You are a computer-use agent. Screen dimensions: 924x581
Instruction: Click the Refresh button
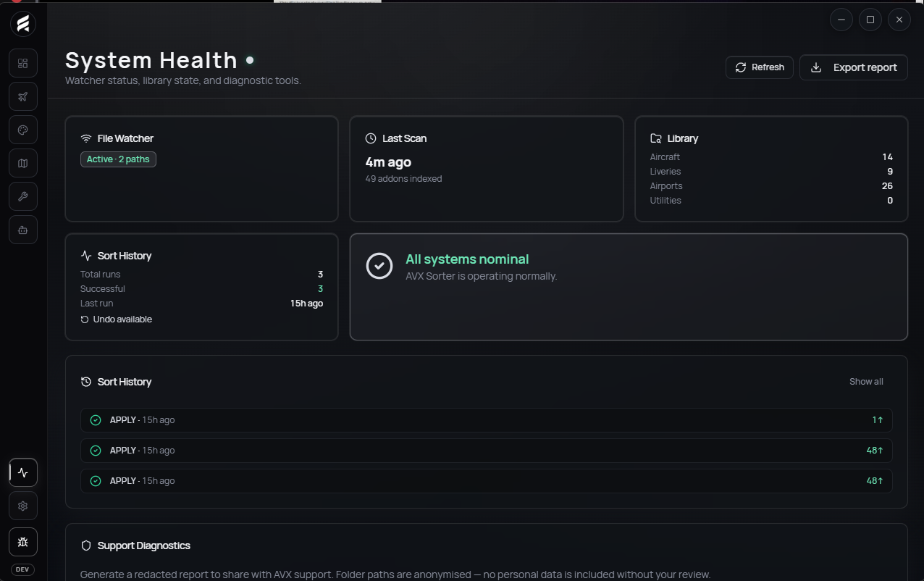coord(760,67)
